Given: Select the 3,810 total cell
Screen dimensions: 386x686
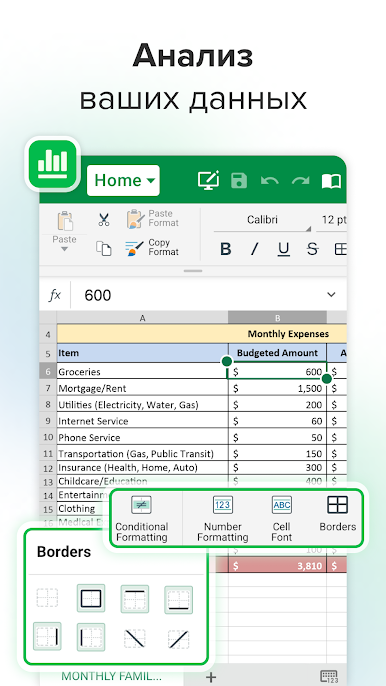Looking at the screenshot, I should click(277, 565).
